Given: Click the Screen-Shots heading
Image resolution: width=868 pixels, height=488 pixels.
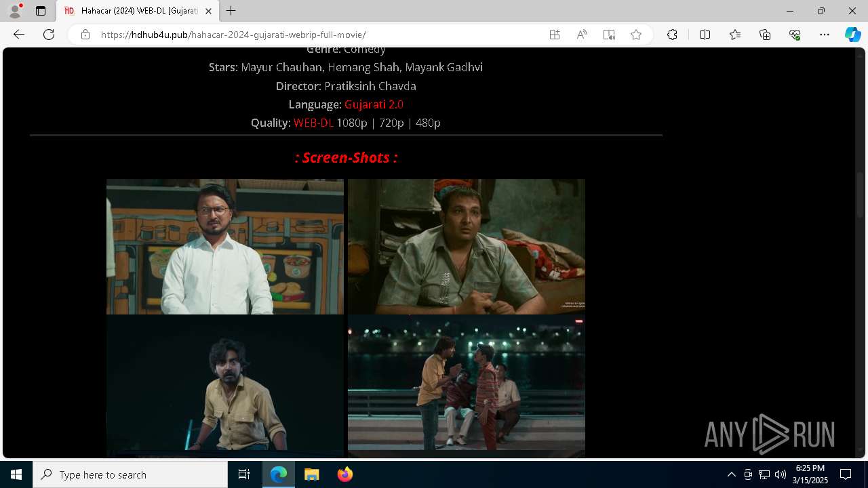Looking at the screenshot, I should [x=346, y=157].
